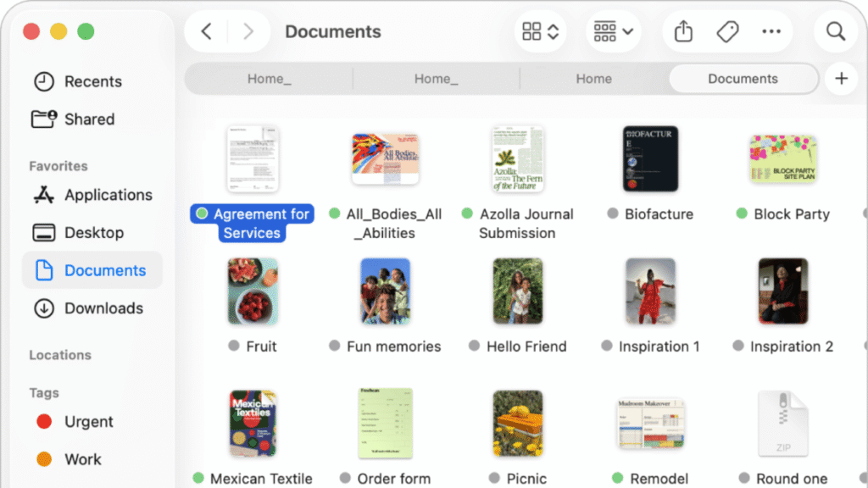Click the Azolla Journal Submission file name
868x488 pixels.
coord(526,224)
